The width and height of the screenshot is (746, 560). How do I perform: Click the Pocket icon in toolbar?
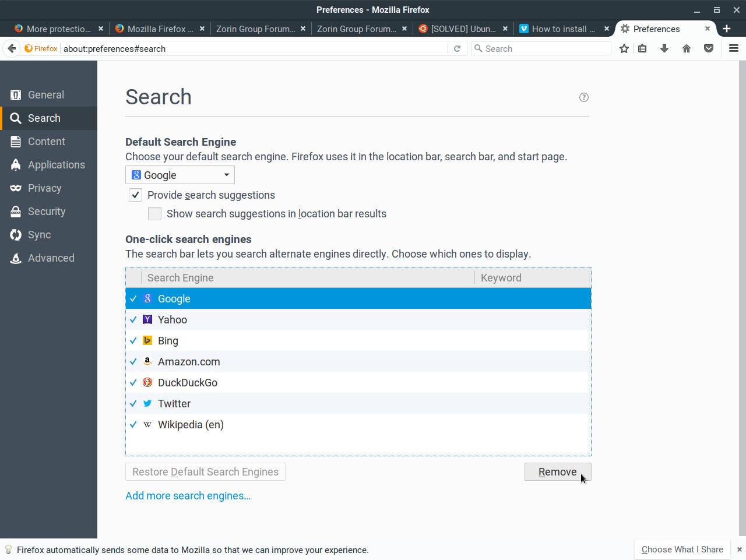click(709, 49)
